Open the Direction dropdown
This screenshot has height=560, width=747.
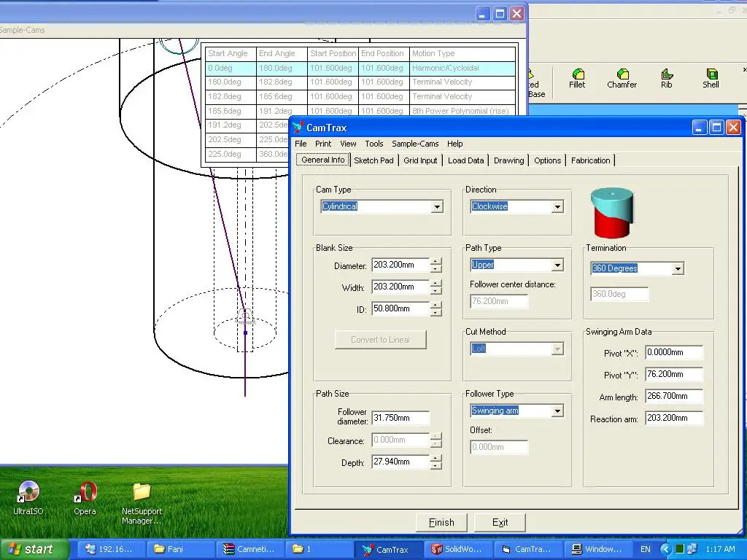[x=557, y=207]
